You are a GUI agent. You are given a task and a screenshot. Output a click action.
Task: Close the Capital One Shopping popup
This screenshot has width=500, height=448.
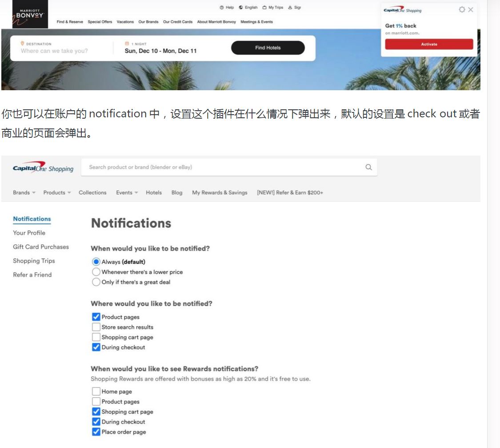(x=471, y=10)
